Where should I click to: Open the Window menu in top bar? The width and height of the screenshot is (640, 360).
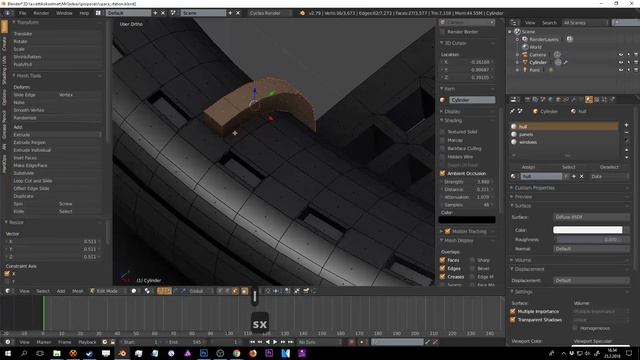pos(64,13)
